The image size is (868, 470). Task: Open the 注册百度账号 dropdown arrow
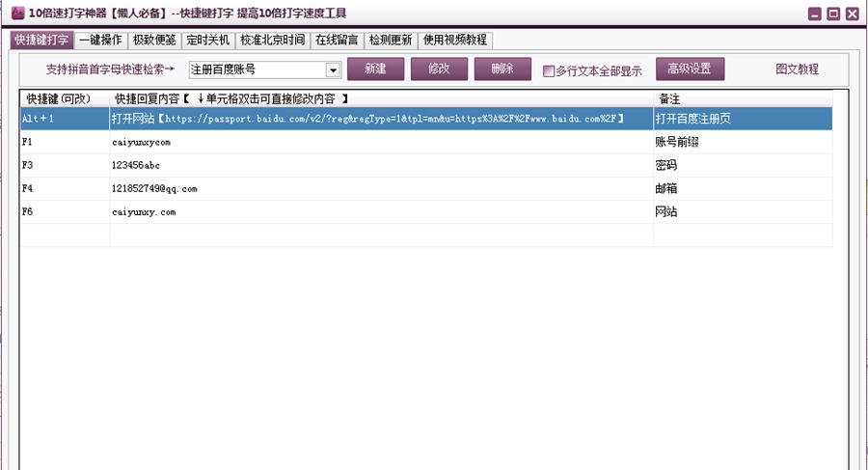point(333,70)
